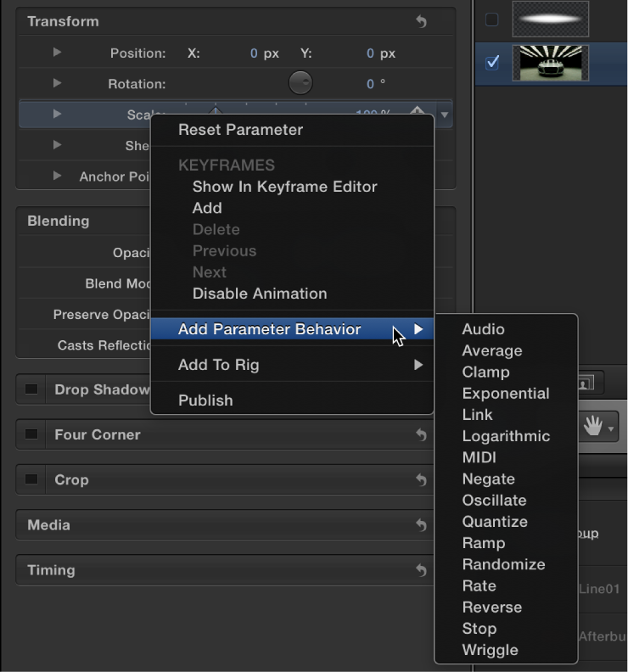628x672 pixels.
Task: Turn the Rotation dial control
Action: click(300, 82)
